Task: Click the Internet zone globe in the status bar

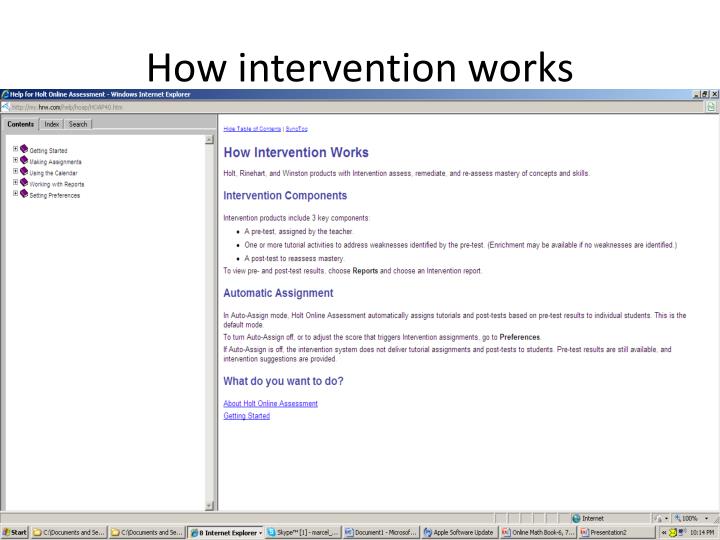Action: point(576,518)
